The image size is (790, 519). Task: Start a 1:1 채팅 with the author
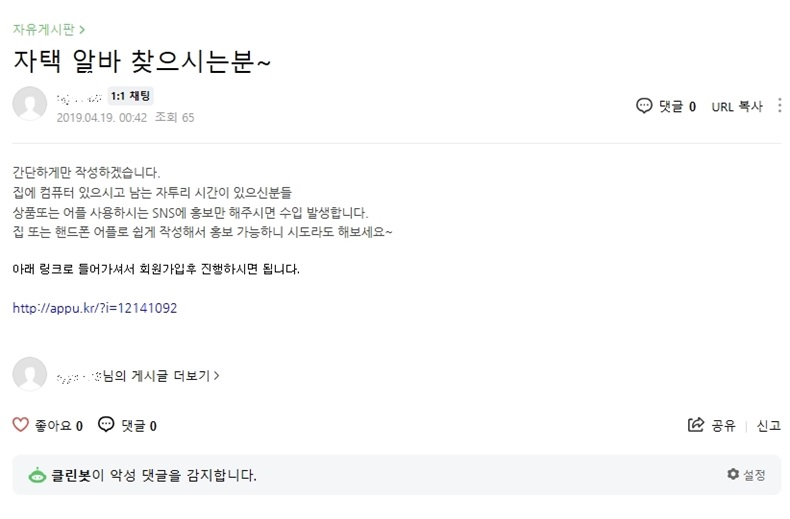130,97
